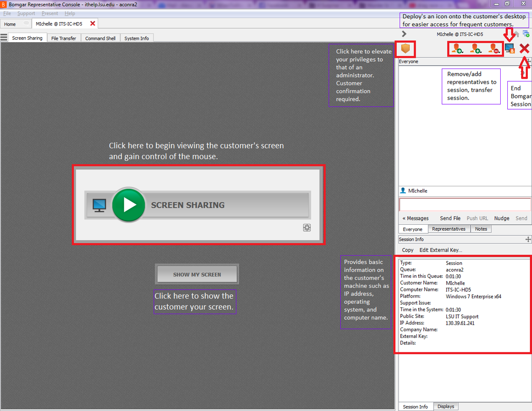The height and width of the screenshot is (411, 532).
Task: Open the « Messages canned list
Action: click(415, 218)
